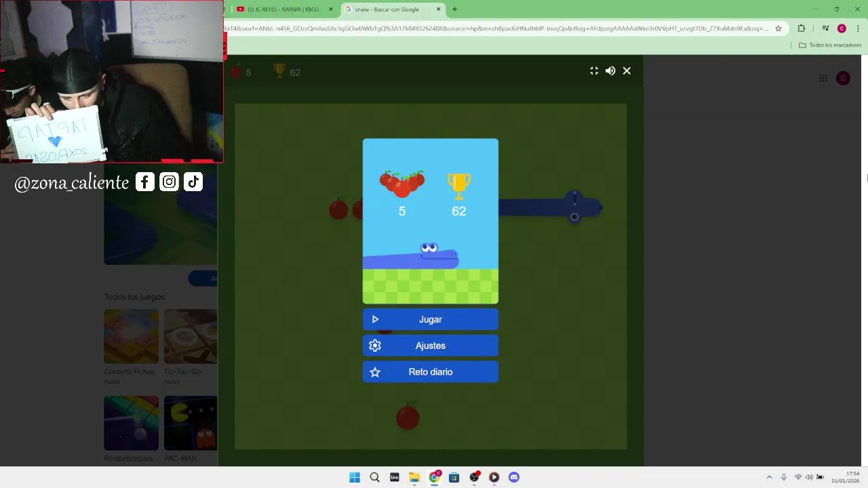Click the apples score icon on the card
The width and height of the screenshot is (868, 488).
tap(402, 184)
